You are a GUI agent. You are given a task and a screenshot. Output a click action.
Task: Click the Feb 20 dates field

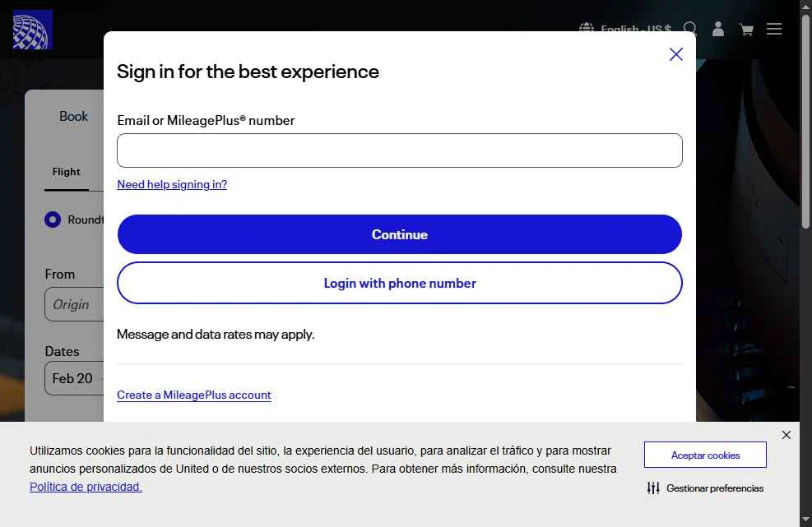(74, 378)
